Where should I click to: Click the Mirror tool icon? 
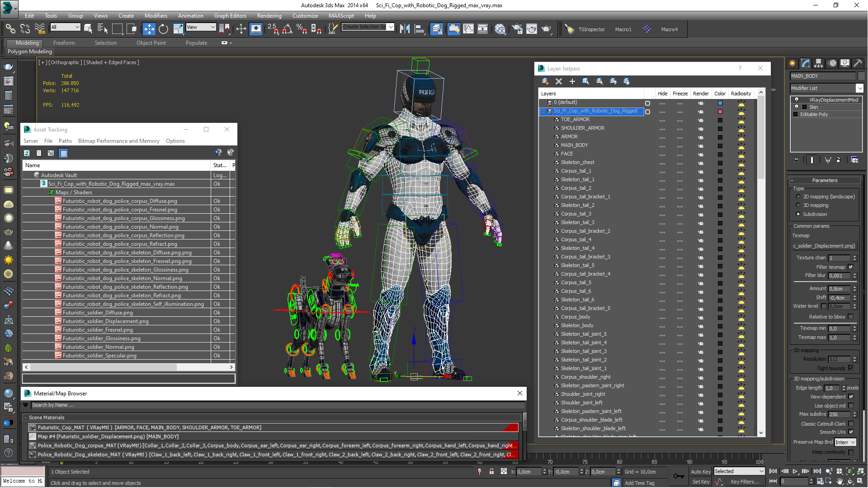pyautogui.click(x=405, y=29)
